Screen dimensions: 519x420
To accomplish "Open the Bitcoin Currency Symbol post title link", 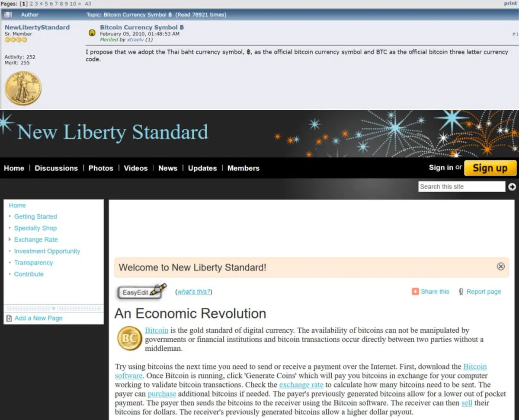I will (x=142, y=27).
